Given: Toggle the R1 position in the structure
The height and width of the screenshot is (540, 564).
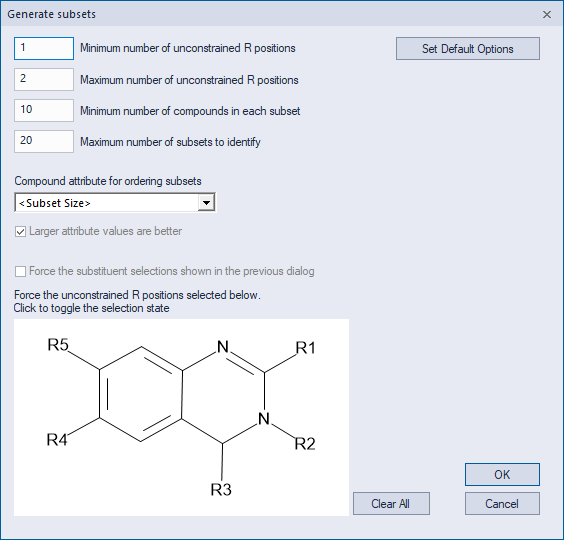Looking at the screenshot, I should (x=305, y=348).
